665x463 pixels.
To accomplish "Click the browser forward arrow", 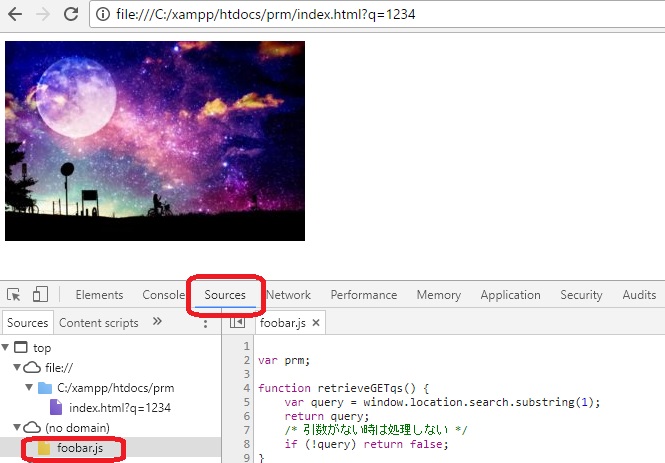I will point(42,14).
